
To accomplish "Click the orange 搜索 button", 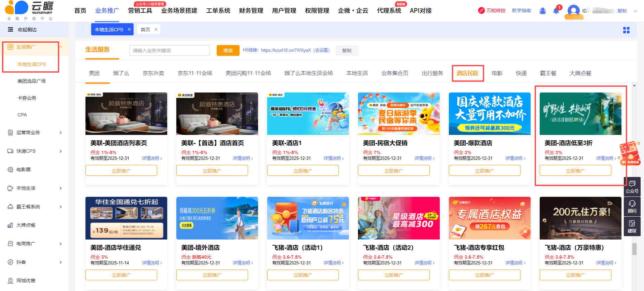I will (228, 50).
